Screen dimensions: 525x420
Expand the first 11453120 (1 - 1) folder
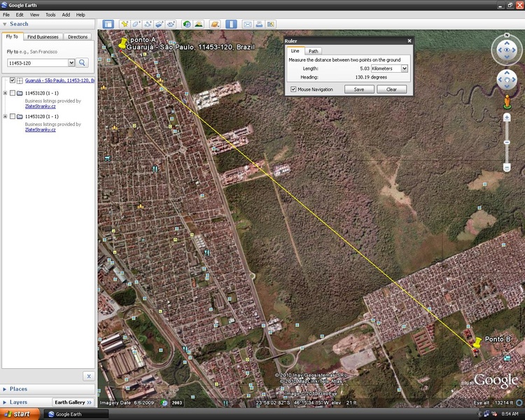pyautogui.click(x=5, y=93)
